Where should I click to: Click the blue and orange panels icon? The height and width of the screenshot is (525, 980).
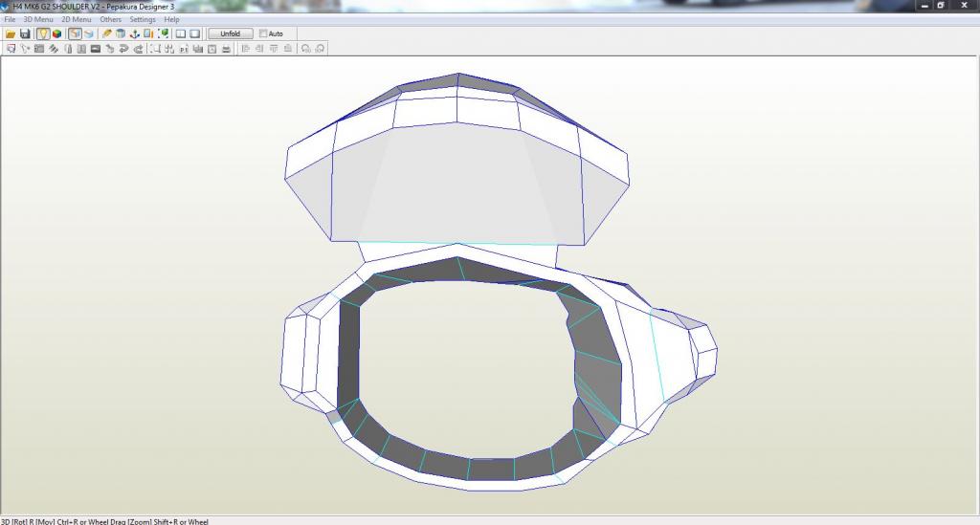148,33
